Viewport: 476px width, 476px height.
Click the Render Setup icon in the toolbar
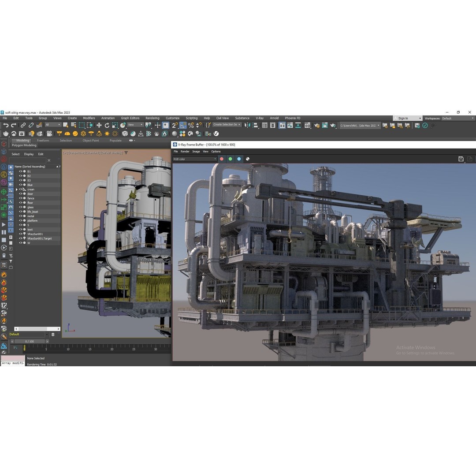coord(316,125)
